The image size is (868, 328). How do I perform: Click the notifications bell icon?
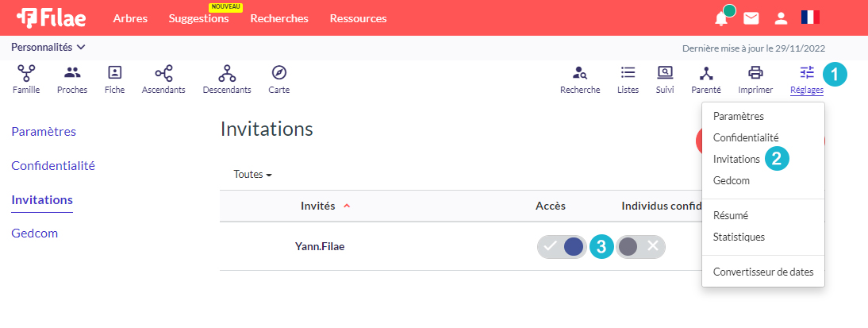click(721, 18)
